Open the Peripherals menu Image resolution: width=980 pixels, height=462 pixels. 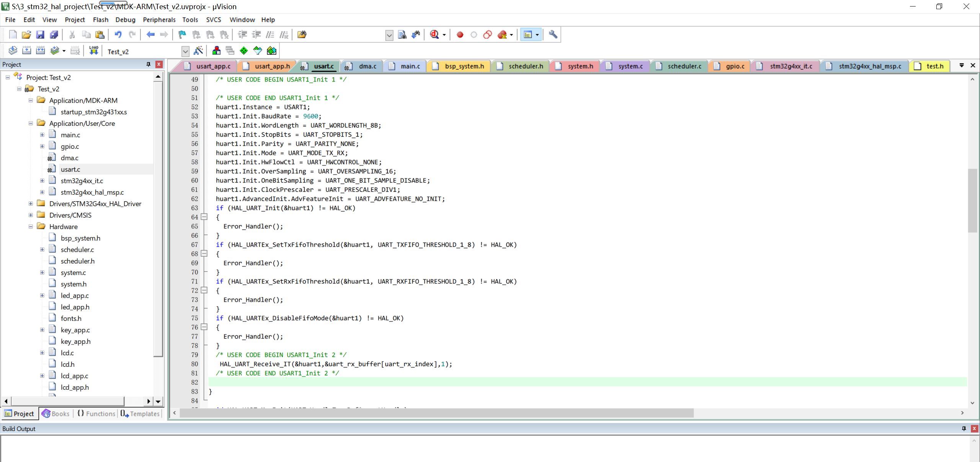(x=159, y=20)
